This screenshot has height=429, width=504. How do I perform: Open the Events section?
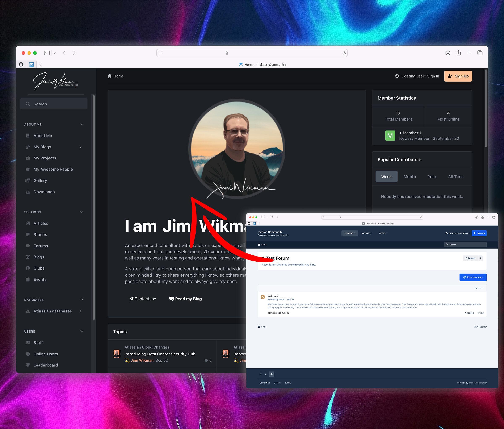coord(40,279)
